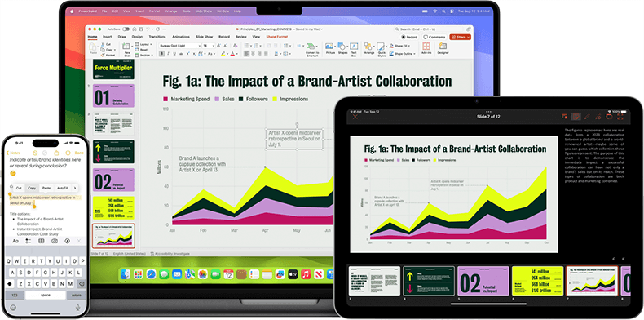Open the Shape Format tab

[x=277, y=37]
